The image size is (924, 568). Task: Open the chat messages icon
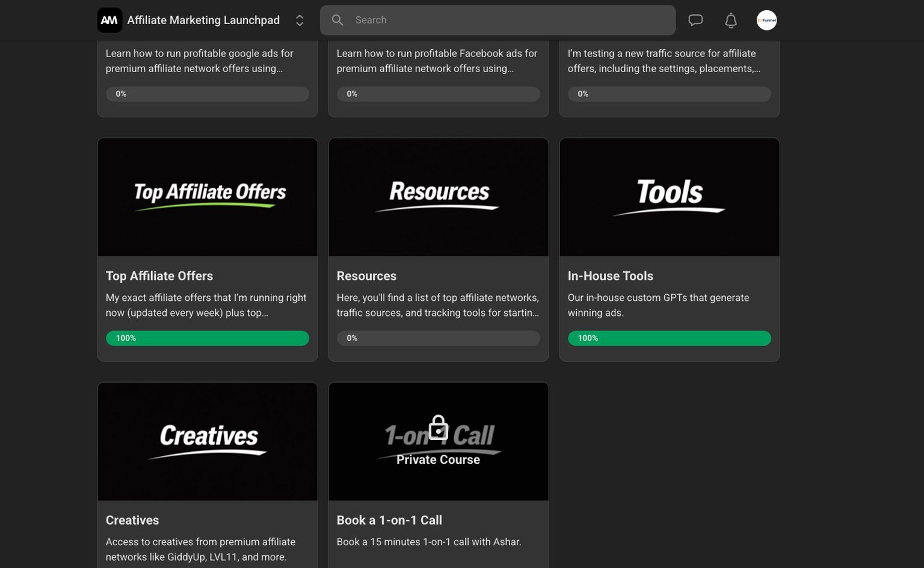coord(695,20)
